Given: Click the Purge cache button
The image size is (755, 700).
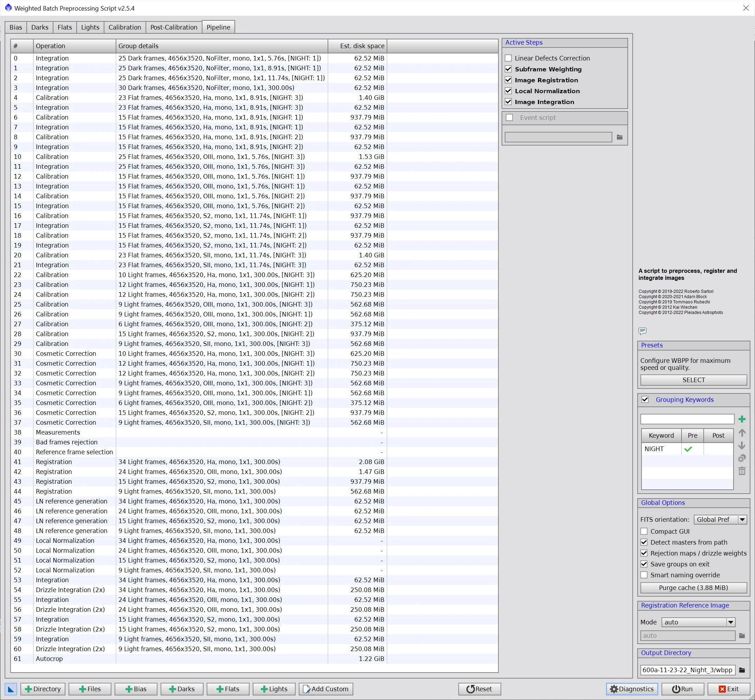Looking at the screenshot, I should tap(693, 587).
